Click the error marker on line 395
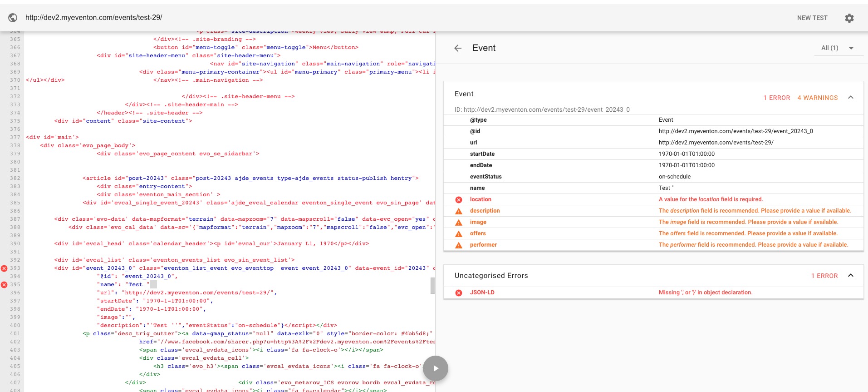 pyautogui.click(x=4, y=285)
